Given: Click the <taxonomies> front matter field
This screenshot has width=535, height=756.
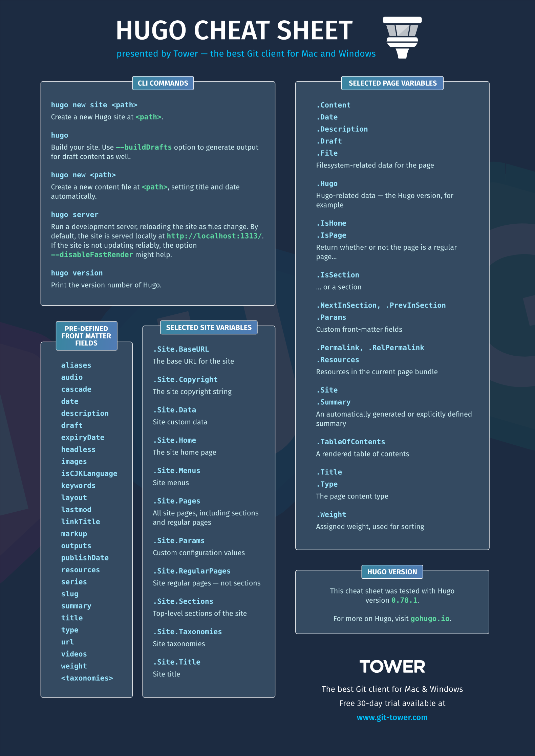Looking at the screenshot, I should click(87, 678).
